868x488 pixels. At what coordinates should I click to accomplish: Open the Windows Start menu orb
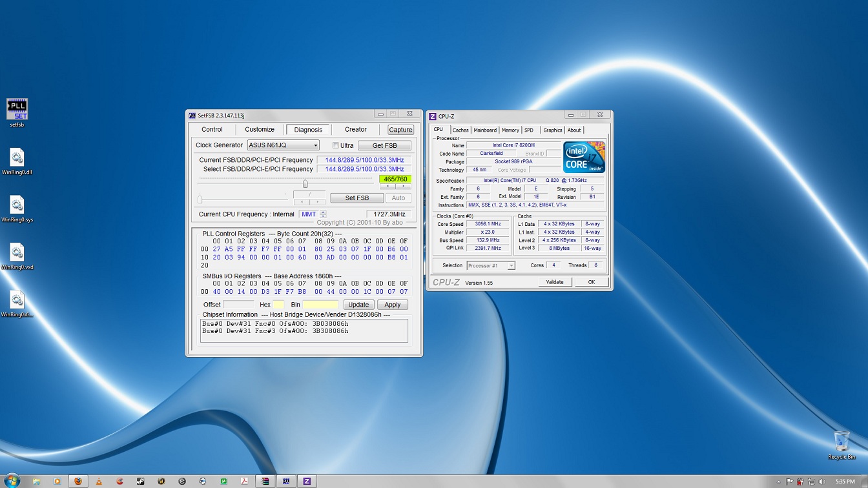pyautogui.click(x=12, y=481)
